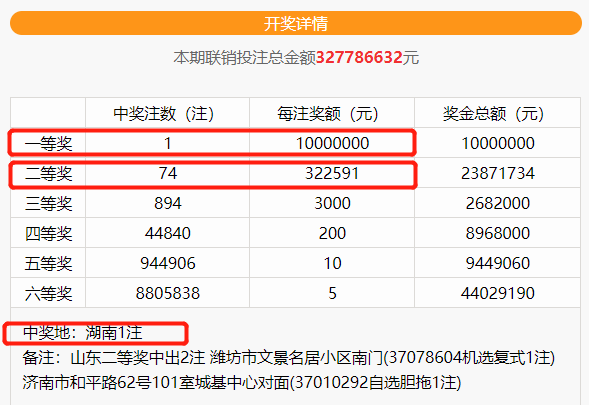The height and width of the screenshot is (405, 589).
Task: Click the 济南市和平路62号 address note line
Action: [242, 383]
